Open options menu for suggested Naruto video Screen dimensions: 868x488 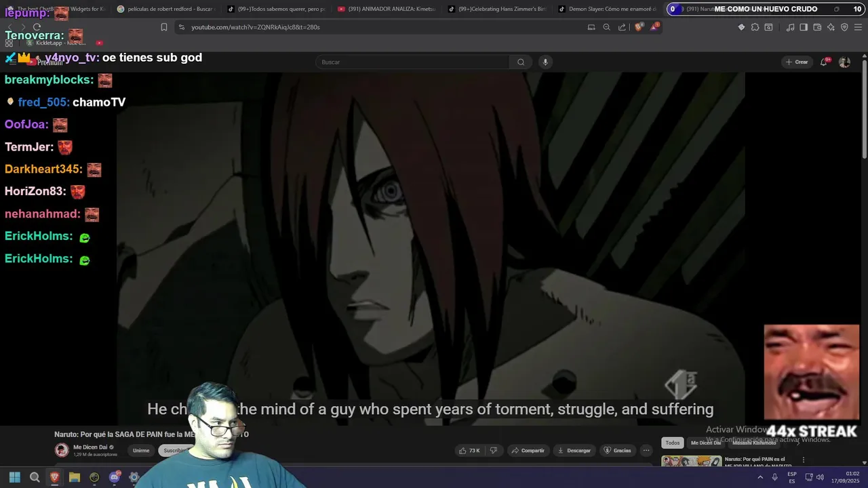click(x=804, y=460)
